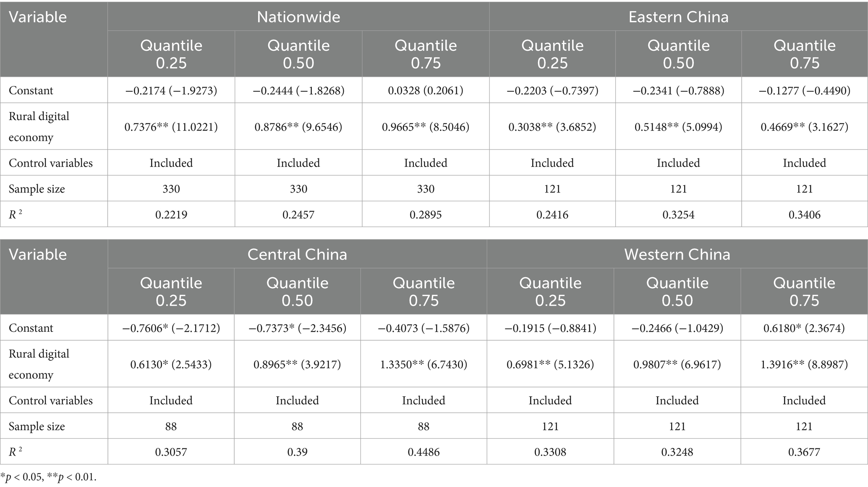Click the Western China Quantile 0.75 subheader
This screenshot has width=868, height=487.
coord(804,292)
